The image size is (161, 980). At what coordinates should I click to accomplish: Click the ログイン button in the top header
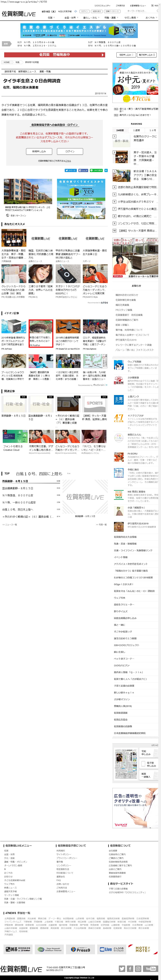(x=85, y=11)
